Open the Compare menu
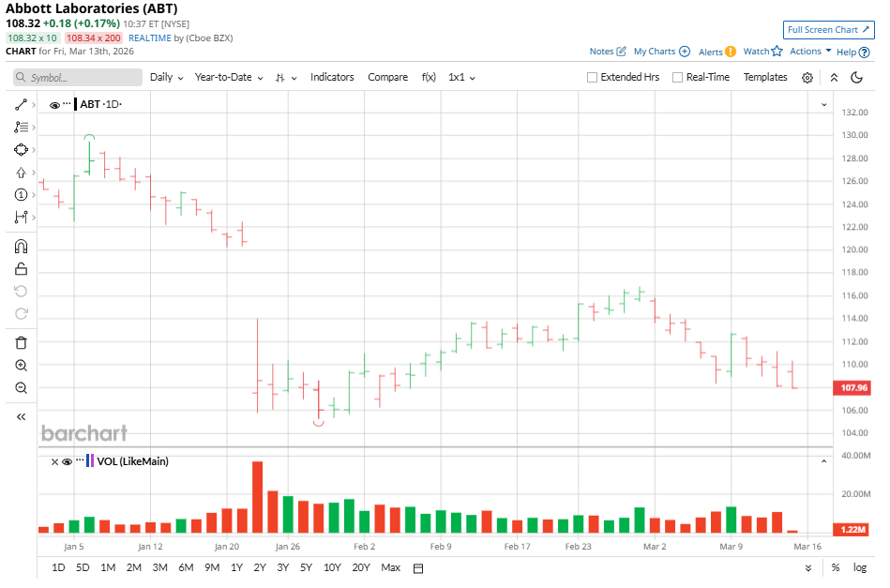Screen dimensions: 890x588 387,77
